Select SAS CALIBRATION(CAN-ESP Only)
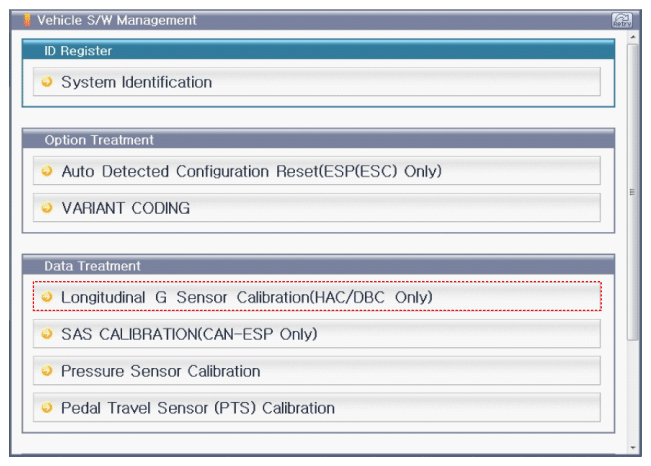Viewport: 651px width, 466px height. (x=317, y=334)
